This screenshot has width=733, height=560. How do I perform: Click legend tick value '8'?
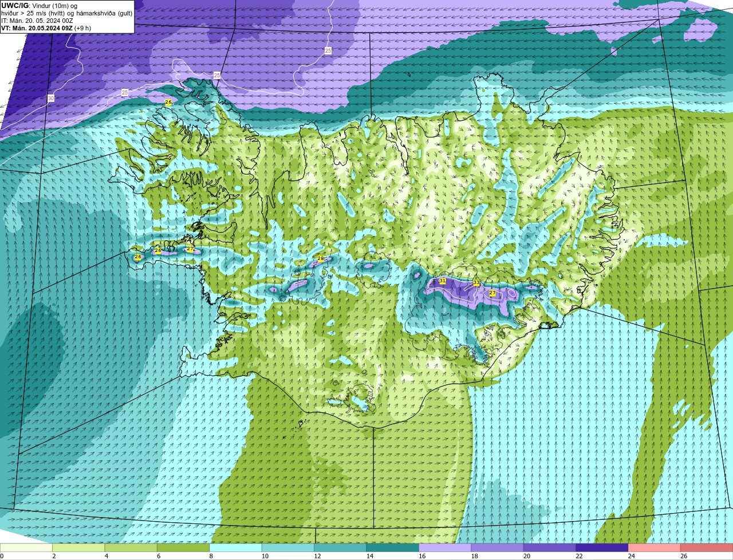(x=210, y=556)
